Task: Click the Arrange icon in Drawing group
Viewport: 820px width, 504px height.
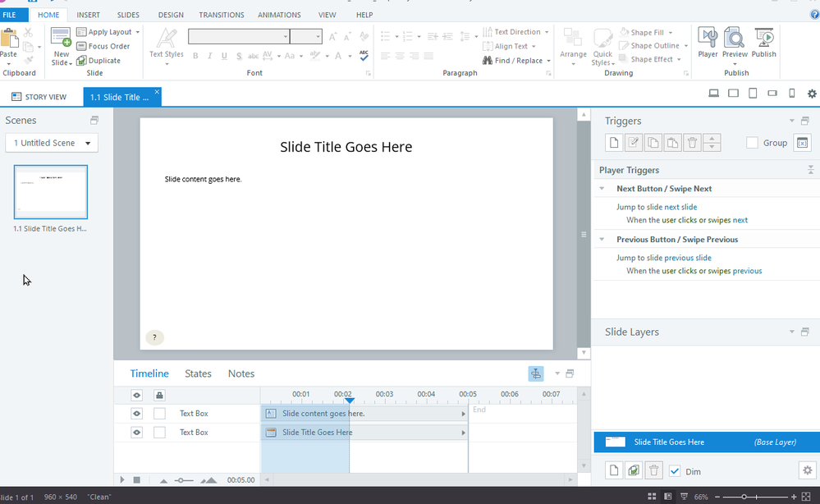Action: [x=573, y=41]
